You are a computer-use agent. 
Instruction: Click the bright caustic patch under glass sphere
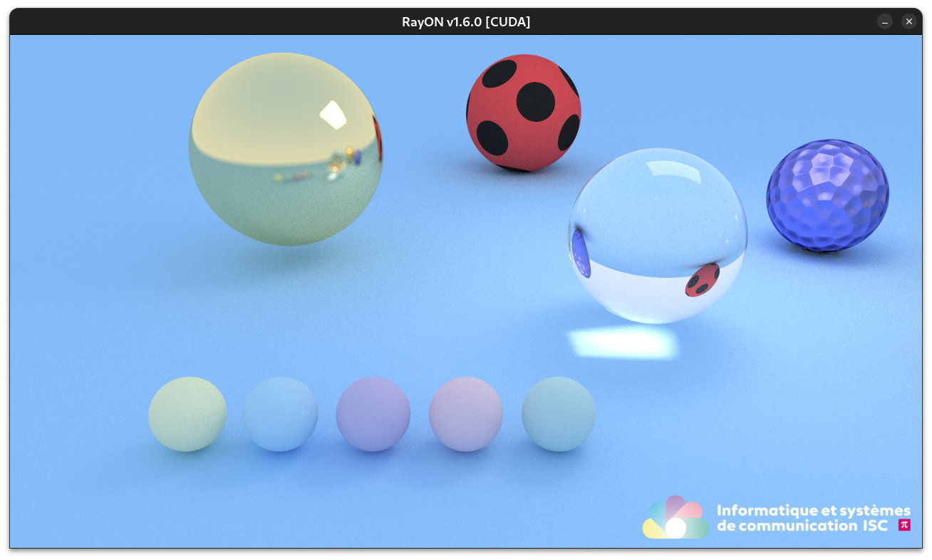point(624,343)
